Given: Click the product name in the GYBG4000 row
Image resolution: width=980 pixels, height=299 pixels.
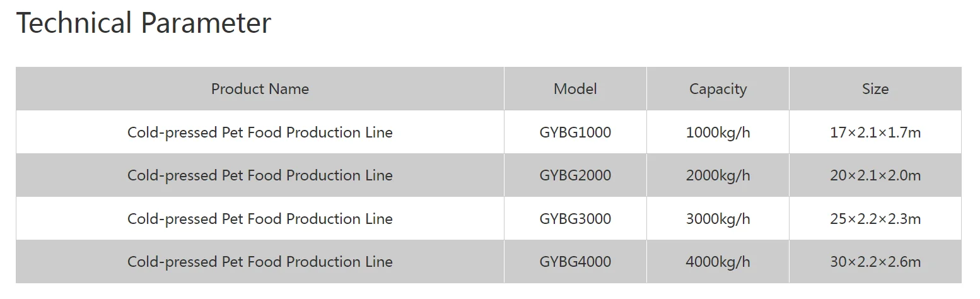Looking at the screenshot, I should point(260,262).
